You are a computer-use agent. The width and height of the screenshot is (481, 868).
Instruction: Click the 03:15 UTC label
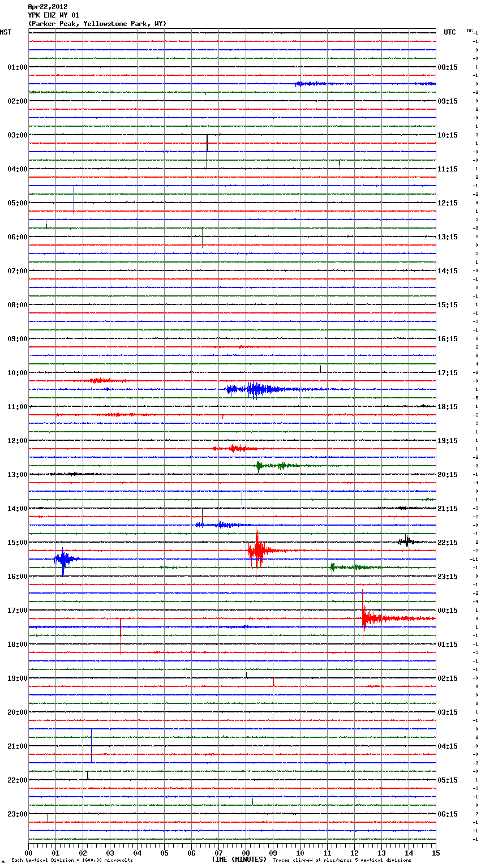tap(448, 712)
